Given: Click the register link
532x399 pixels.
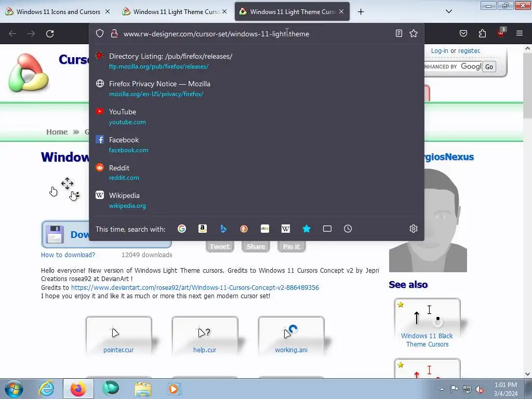Looking at the screenshot, I should pos(469,50).
